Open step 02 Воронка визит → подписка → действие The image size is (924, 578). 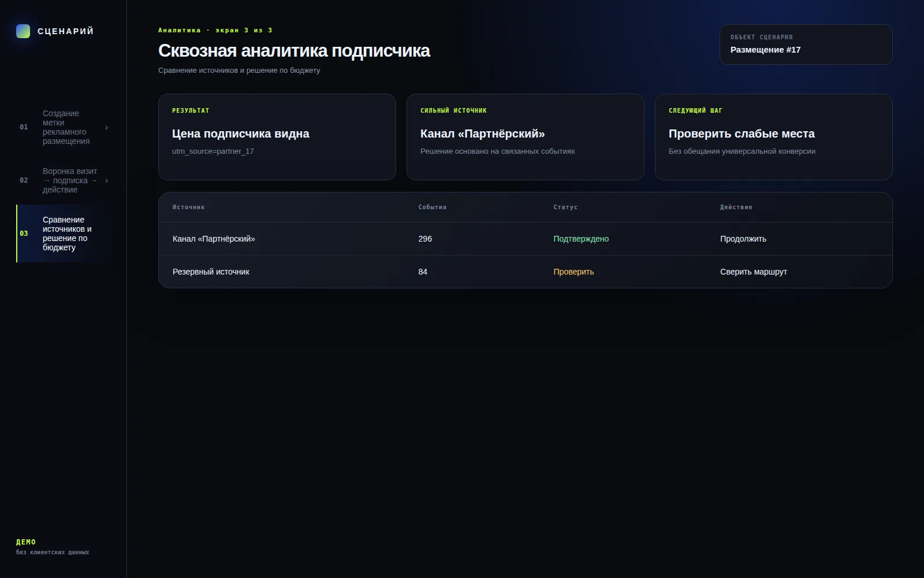click(64, 180)
